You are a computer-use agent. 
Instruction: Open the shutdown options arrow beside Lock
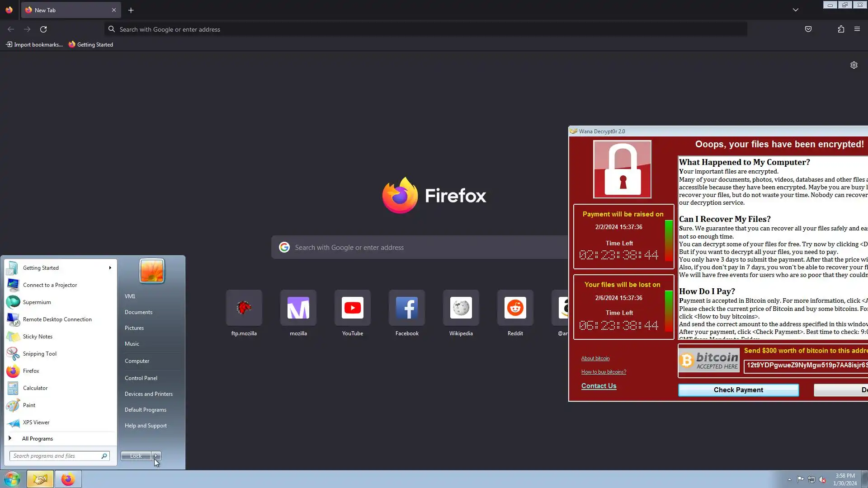click(x=156, y=456)
